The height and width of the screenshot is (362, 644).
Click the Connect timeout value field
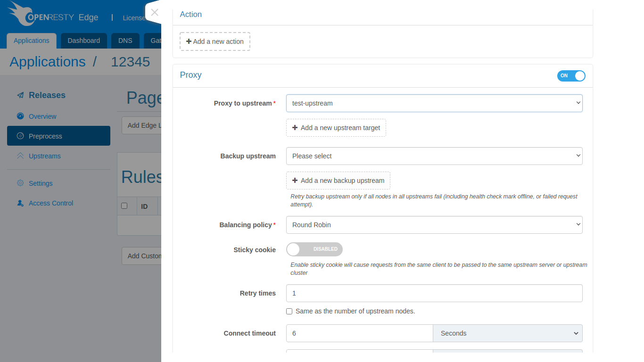[360, 333]
